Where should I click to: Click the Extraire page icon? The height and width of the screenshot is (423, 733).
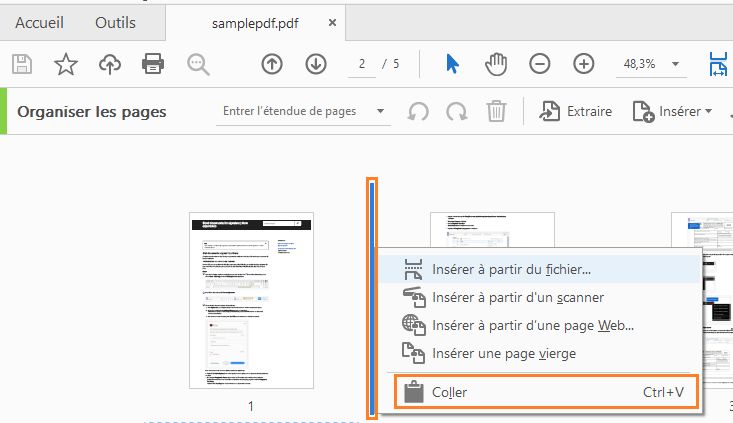pyautogui.click(x=549, y=111)
